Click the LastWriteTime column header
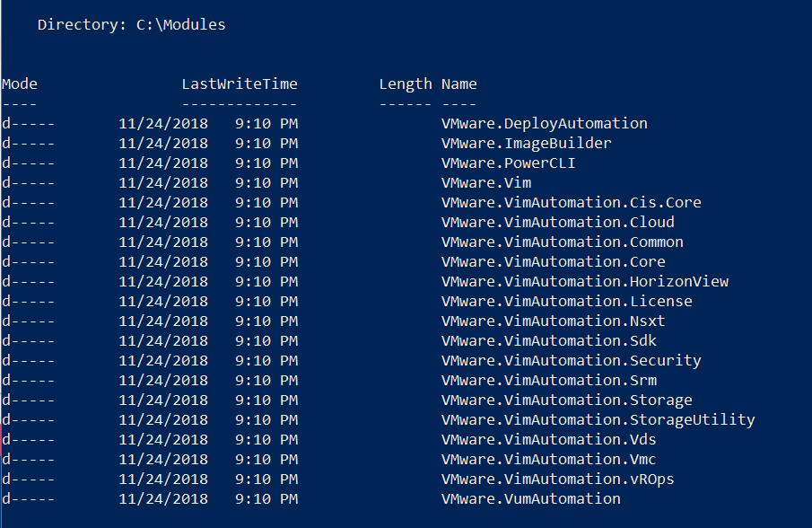 pyautogui.click(x=240, y=84)
